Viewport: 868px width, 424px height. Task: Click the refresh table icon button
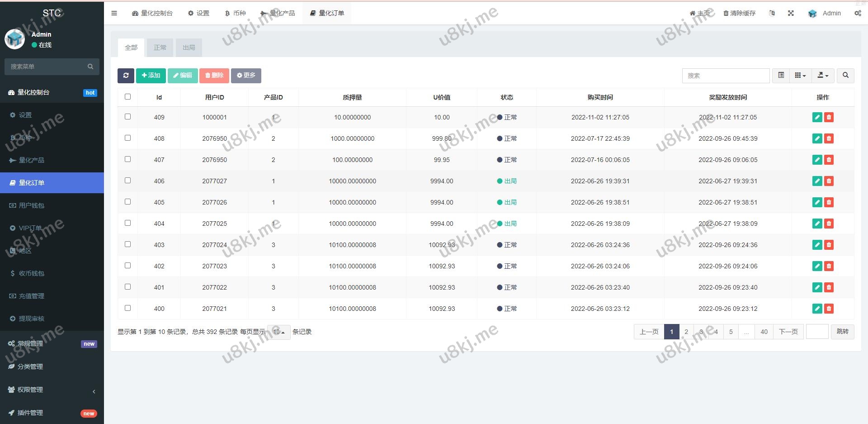pyautogui.click(x=126, y=76)
